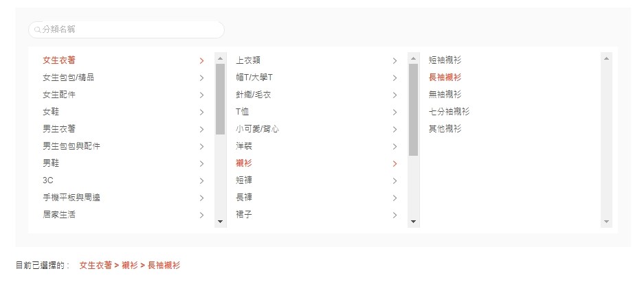
Task: Select 男鞋 category item
Action: [x=51, y=163]
